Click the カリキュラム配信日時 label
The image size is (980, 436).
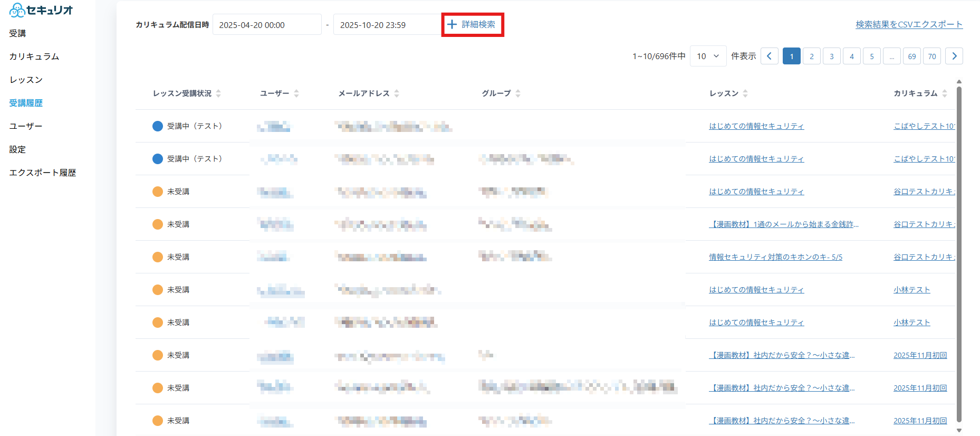pyautogui.click(x=172, y=25)
